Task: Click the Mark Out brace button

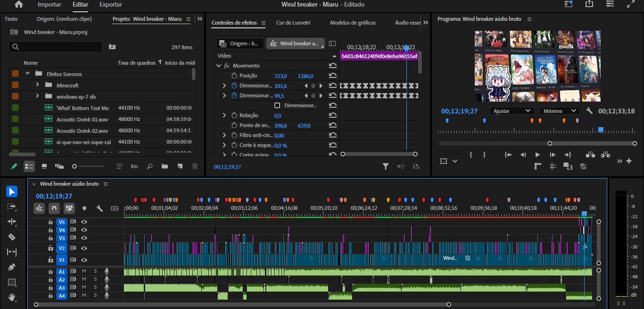Action: 484,155
